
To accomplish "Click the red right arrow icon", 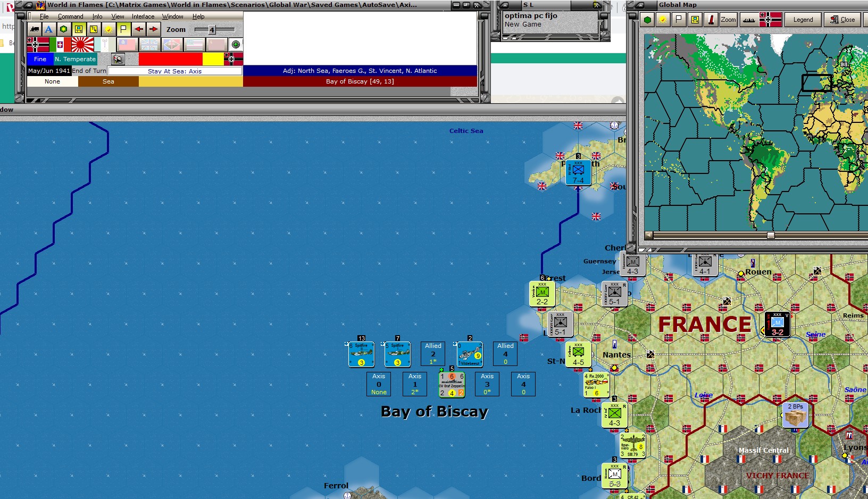I will 154,29.
